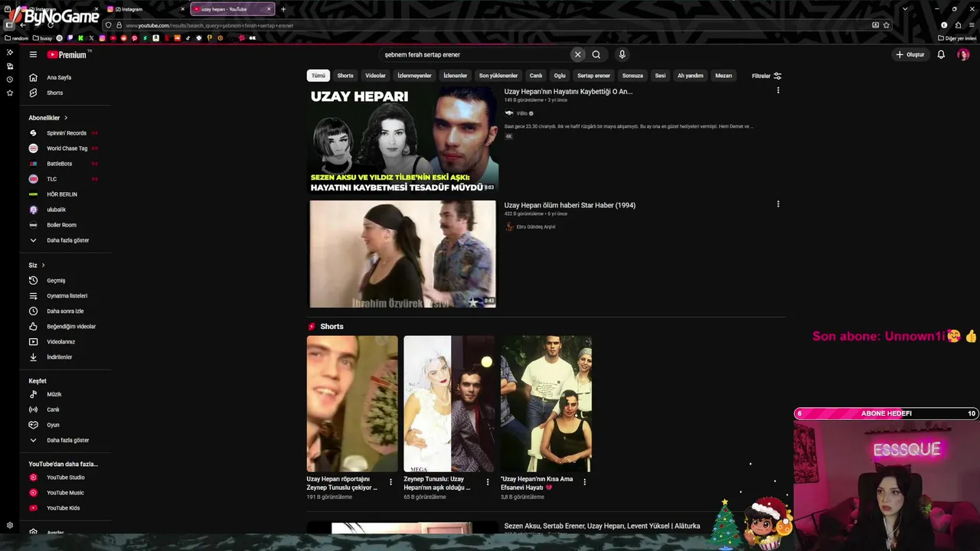Open more options for röportajını Short
This screenshot has width=980, height=551.
point(390,482)
